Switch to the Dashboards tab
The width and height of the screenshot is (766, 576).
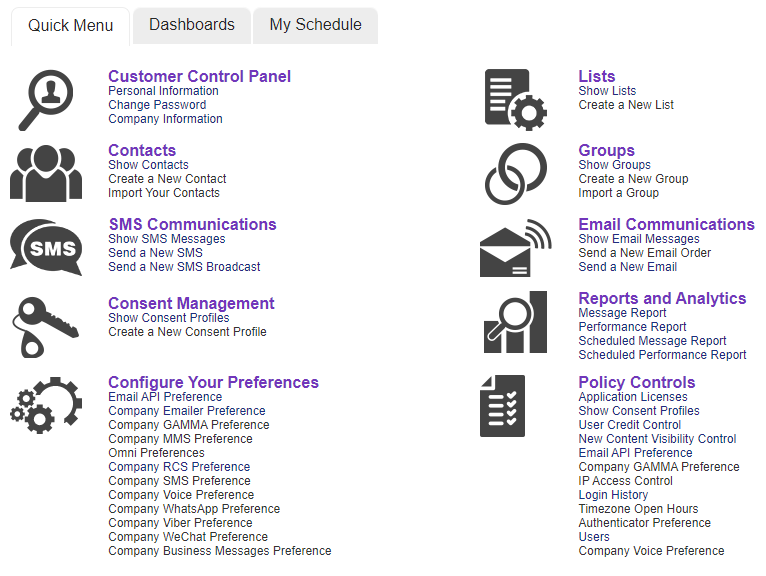pos(192,25)
